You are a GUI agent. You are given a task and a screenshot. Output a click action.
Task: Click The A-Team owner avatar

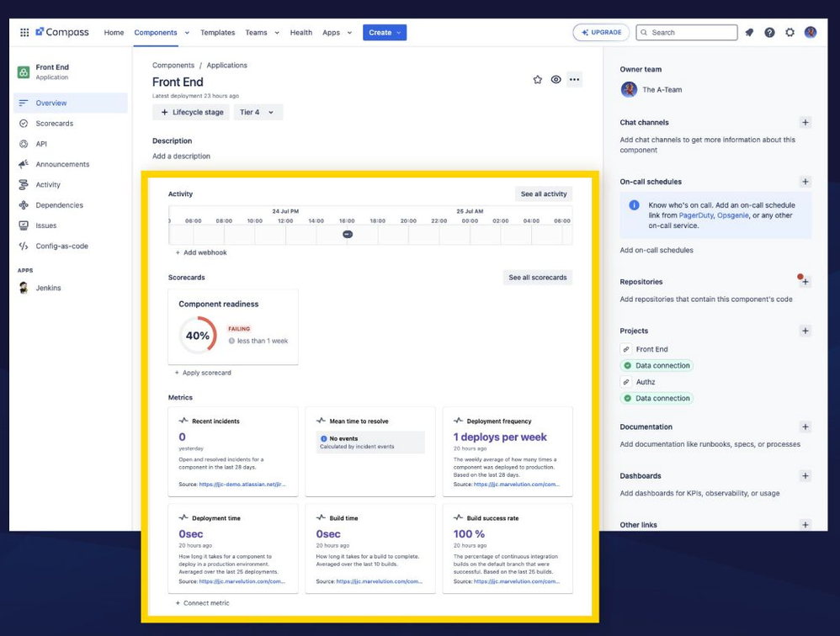[x=629, y=89]
